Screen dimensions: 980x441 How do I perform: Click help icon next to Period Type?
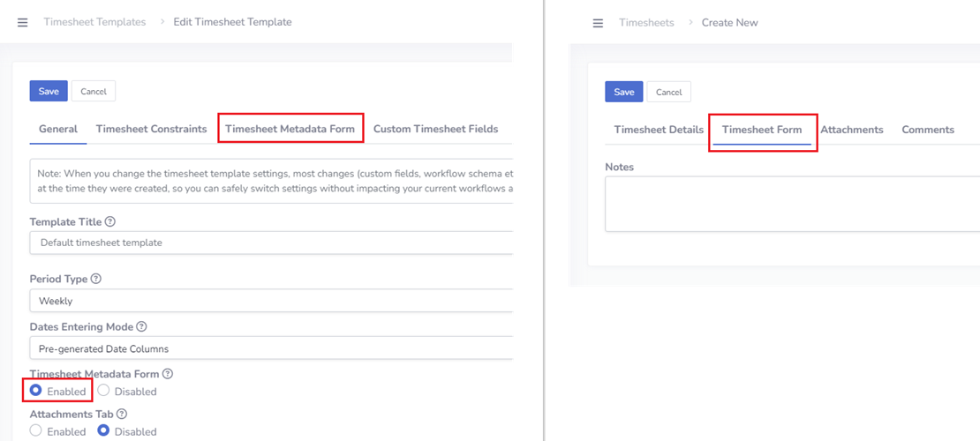coord(96,279)
